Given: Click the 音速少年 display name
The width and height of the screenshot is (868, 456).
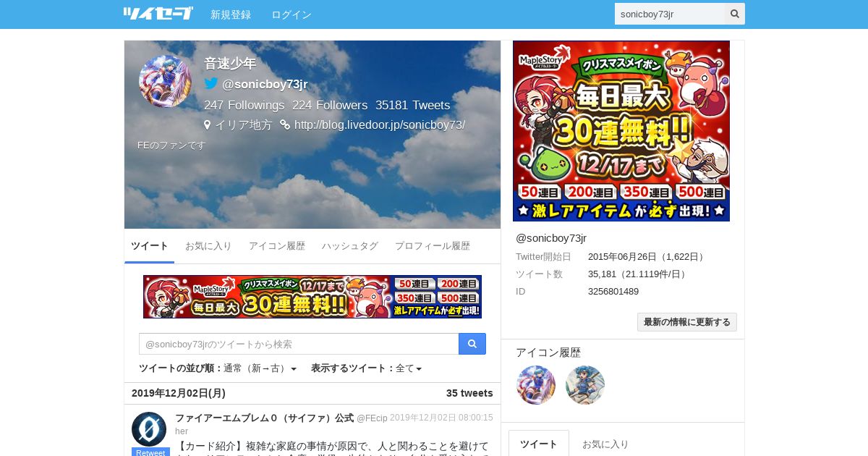Looking at the screenshot, I should click(x=230, y=64).
